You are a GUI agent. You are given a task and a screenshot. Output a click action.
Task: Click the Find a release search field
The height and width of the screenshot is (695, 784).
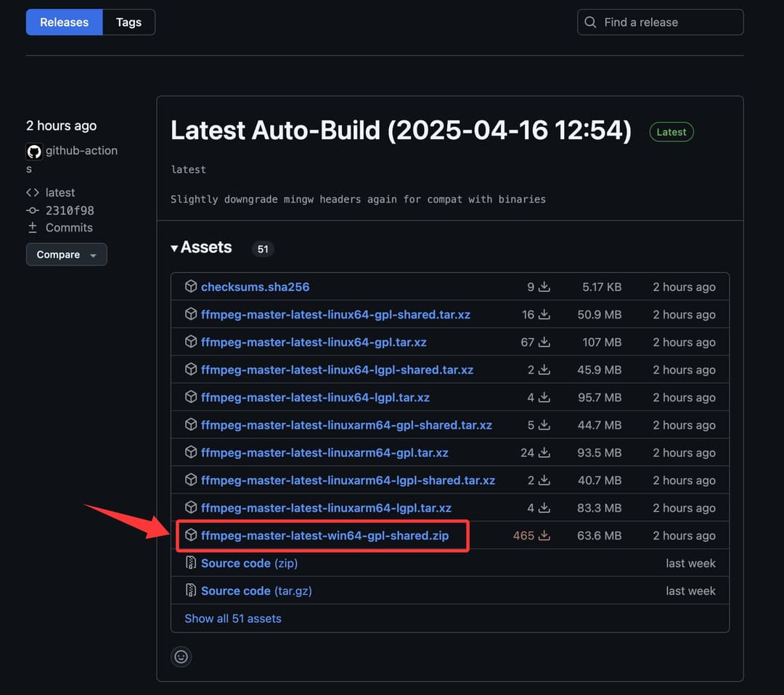click(660, 22)
